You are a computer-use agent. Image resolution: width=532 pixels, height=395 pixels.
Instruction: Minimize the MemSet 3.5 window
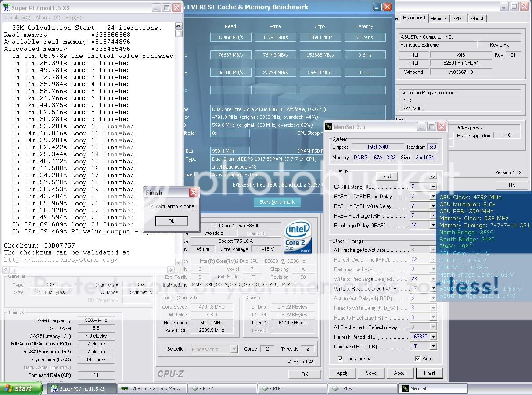(x=421, y=127)
